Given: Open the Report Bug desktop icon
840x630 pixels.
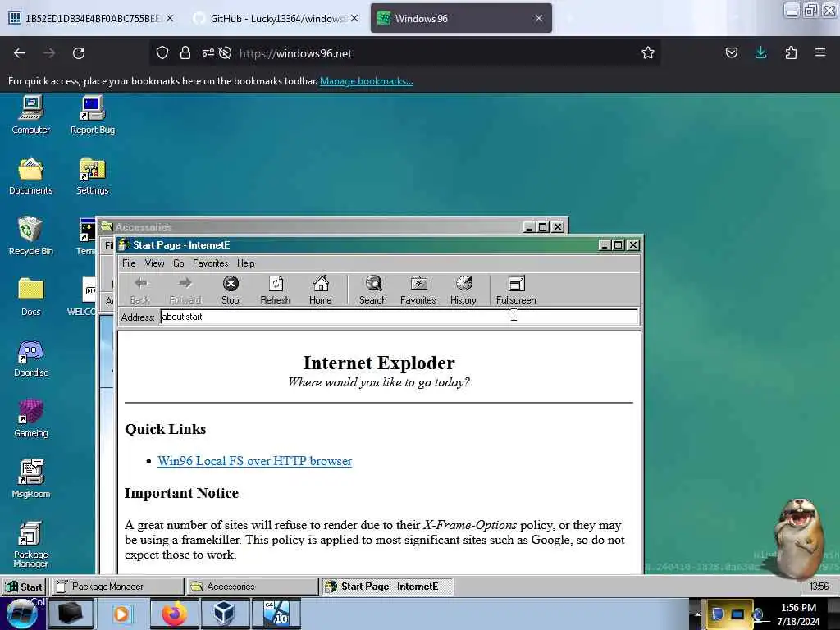Looking at the screenshot, I should [x=92, y=115].
